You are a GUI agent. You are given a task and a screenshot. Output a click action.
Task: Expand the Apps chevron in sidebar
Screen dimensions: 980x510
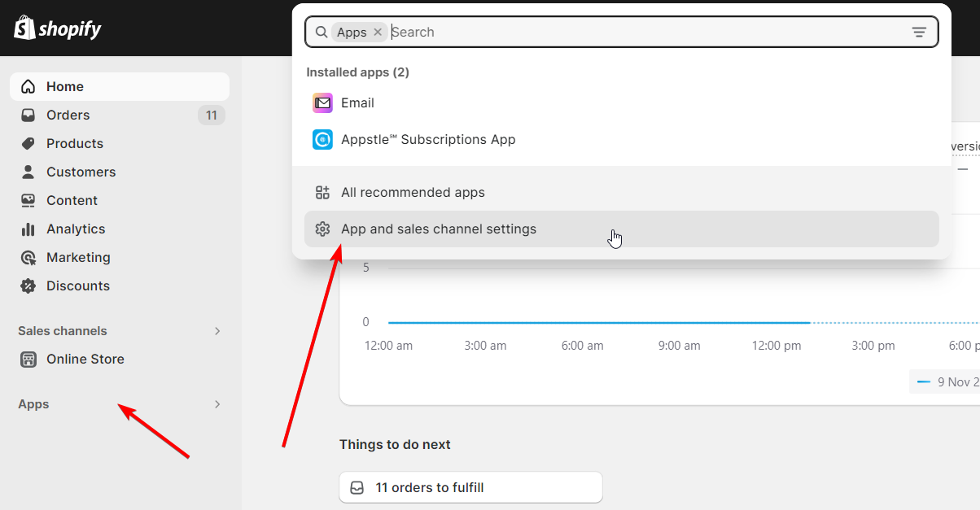[x=217, y=403]
